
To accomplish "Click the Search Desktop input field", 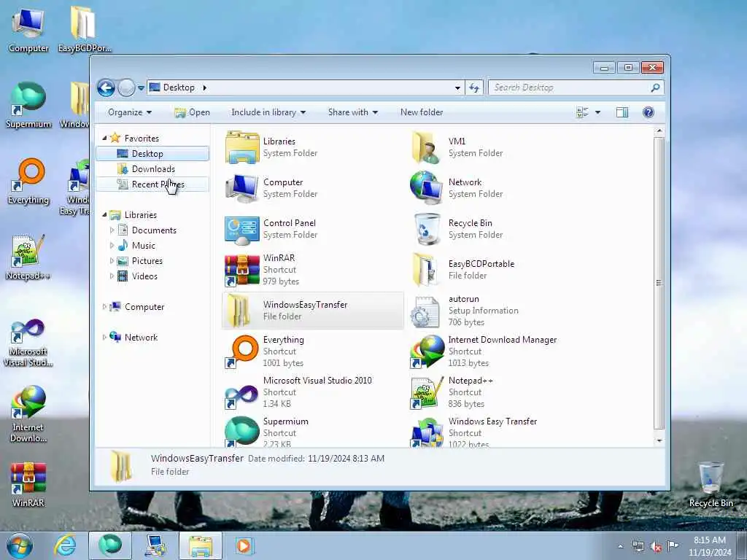I will tap(570, 87).
